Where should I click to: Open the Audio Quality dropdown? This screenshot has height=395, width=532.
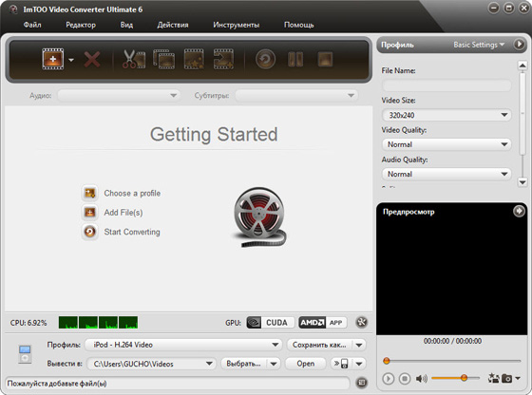(x=446, y=174)
